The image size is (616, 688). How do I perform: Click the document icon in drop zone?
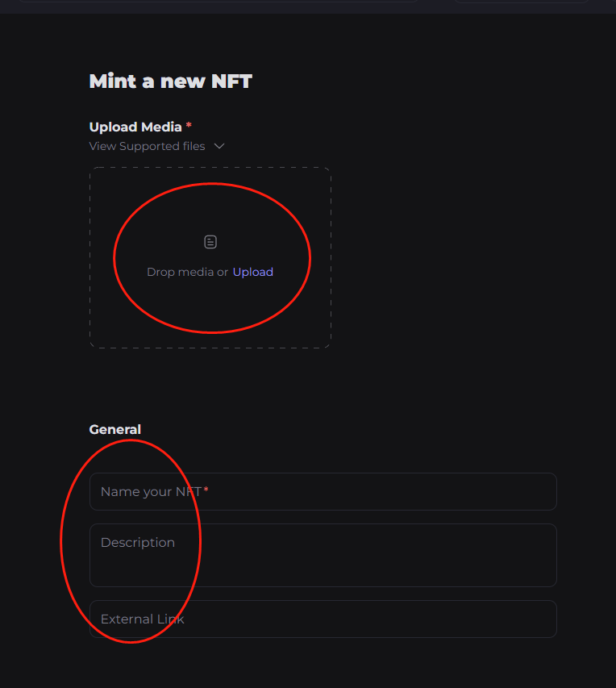coord(210,242)
